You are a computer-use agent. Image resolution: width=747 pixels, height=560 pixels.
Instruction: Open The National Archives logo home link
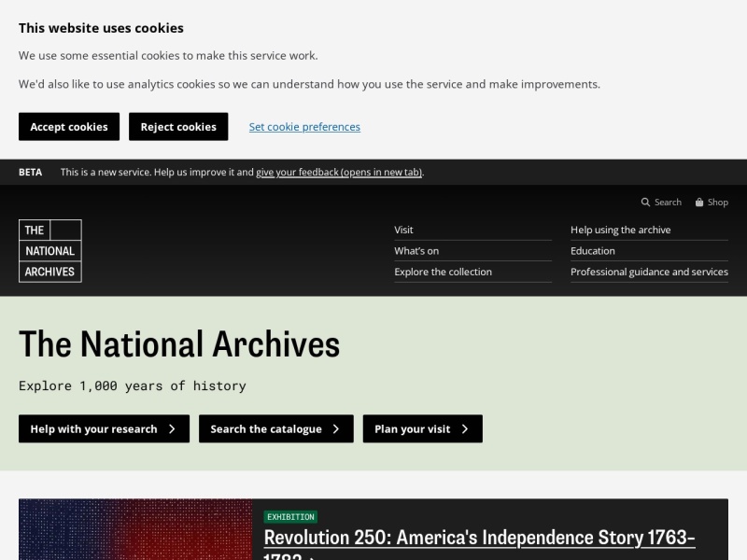click(50, 251)
